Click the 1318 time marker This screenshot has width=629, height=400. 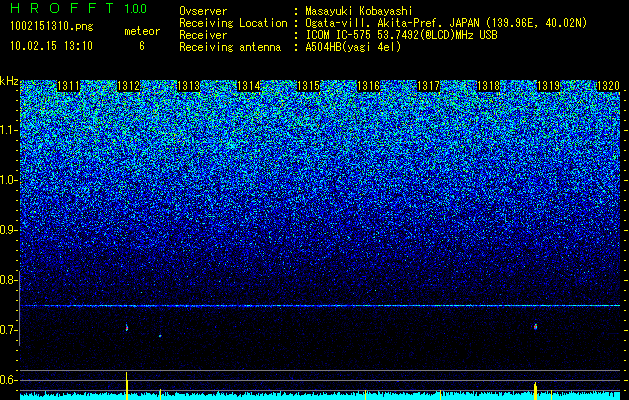click(489, 86)
